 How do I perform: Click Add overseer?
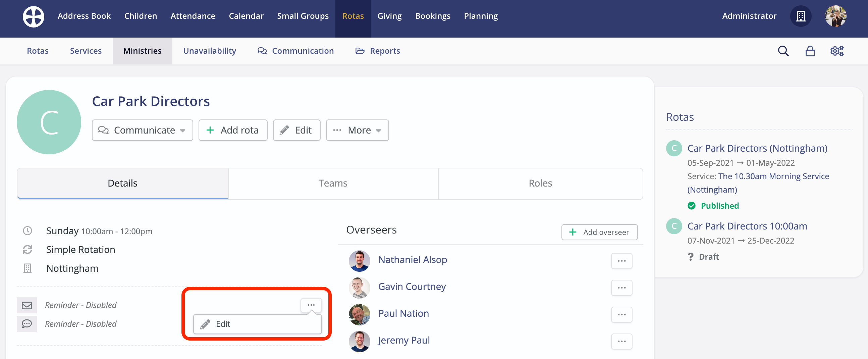[599, 232]
